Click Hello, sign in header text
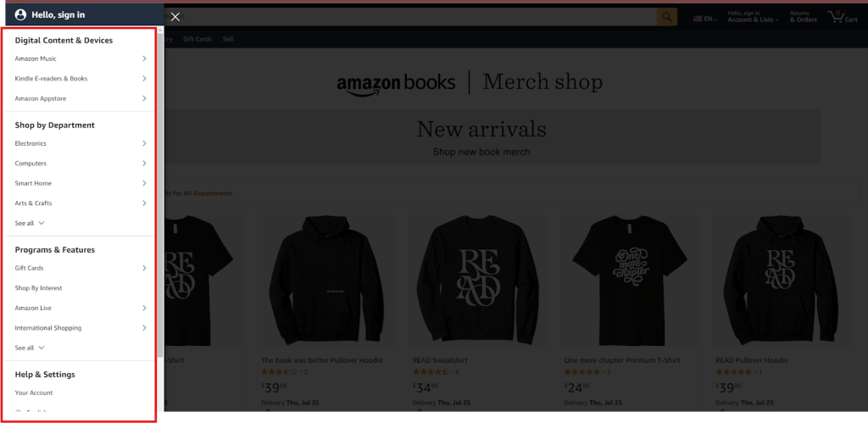The image size is (868, 423). point(58,15)
